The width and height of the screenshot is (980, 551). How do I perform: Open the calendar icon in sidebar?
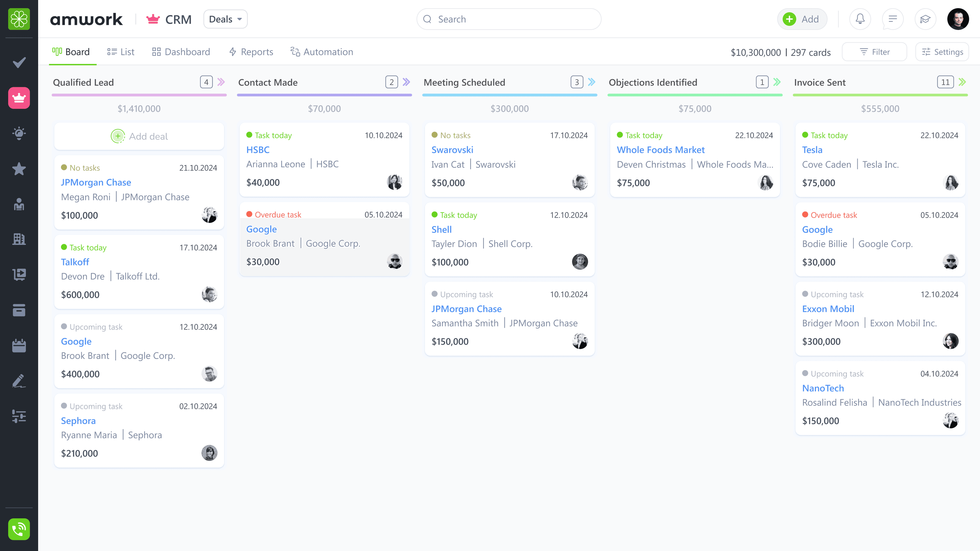19,346
